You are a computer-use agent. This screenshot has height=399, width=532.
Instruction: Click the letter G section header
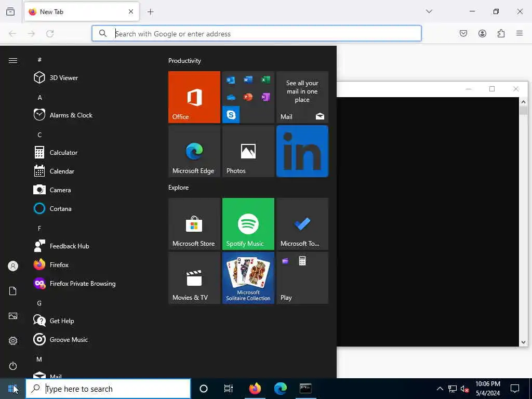[x=39, y=303]
